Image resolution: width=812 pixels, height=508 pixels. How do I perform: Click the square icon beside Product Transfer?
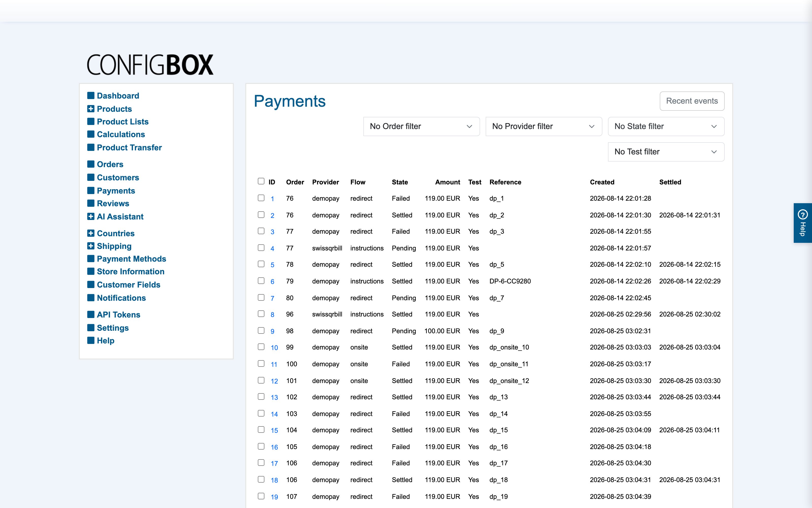click(x=91, y=147)
